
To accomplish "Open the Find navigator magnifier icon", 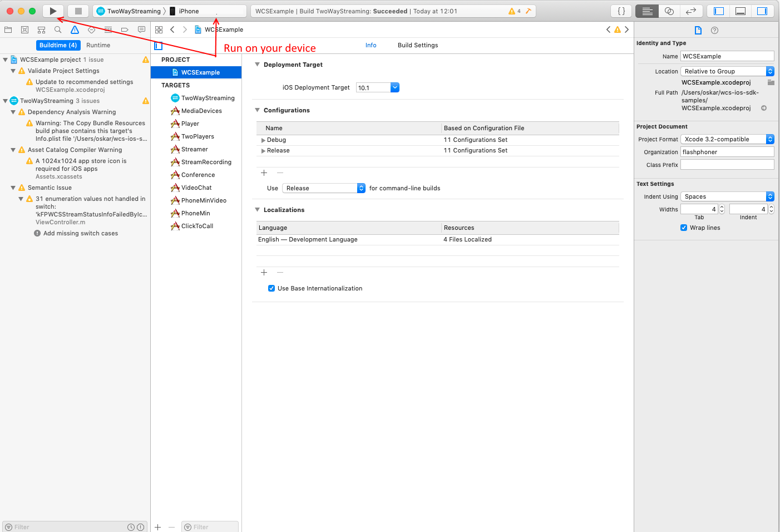I will coord(58,30).
